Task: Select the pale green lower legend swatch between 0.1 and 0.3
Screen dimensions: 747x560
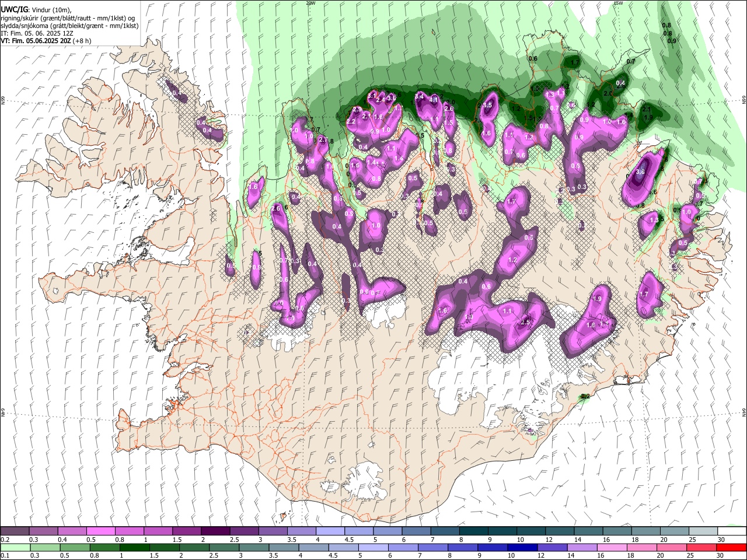Action: [16, 548]
